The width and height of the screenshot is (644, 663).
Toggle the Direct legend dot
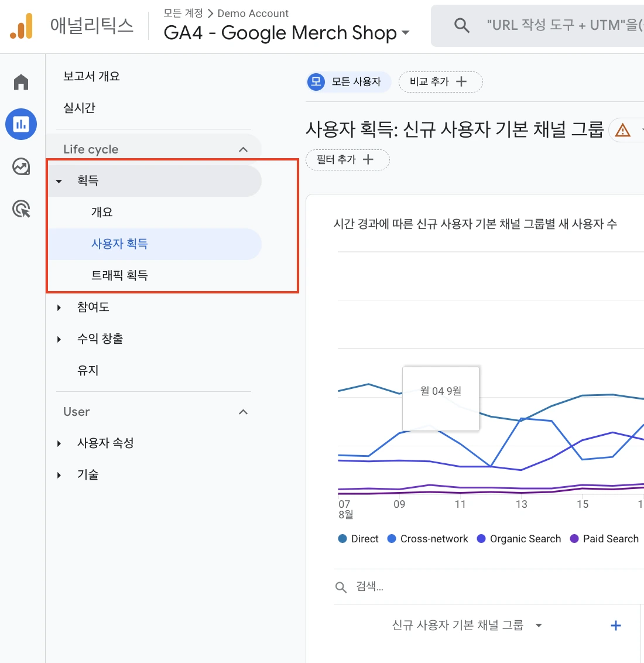[342, 539]
